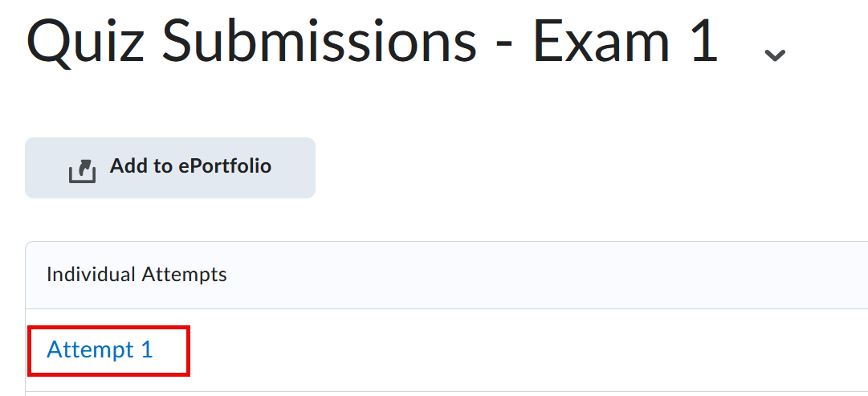Open the chevron beside Exam 1 title
Image resolution: width=868 pixels, height=396 pixels.
(x=774, y=55)
